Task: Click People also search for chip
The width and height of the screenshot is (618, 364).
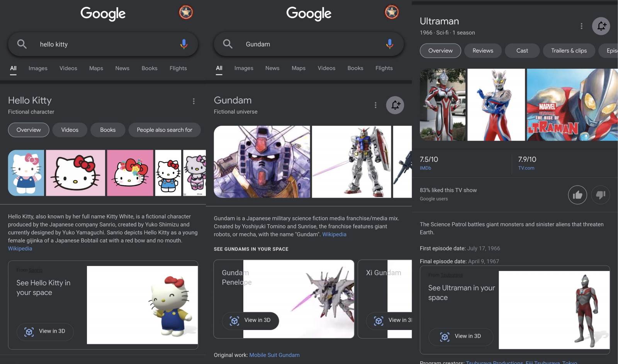Action: [165, 130]
